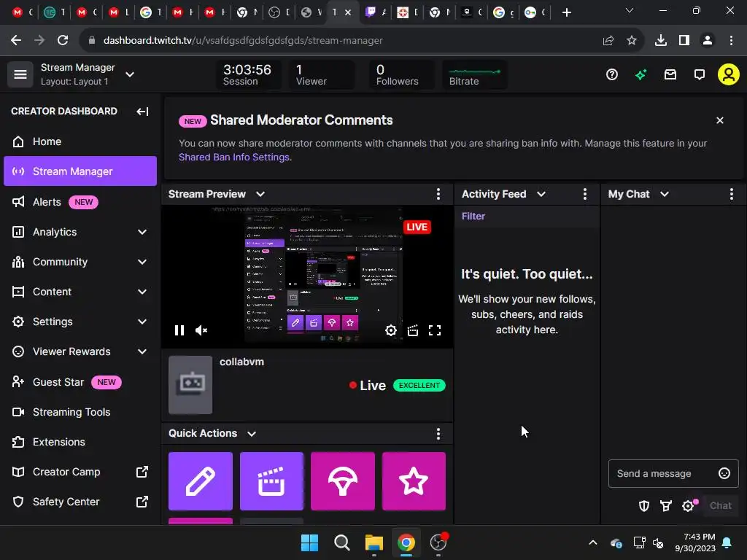Click the Activity Feed Filter link
Image resolution: width=747 pixels, height=560 pixels.
point(473,216)
